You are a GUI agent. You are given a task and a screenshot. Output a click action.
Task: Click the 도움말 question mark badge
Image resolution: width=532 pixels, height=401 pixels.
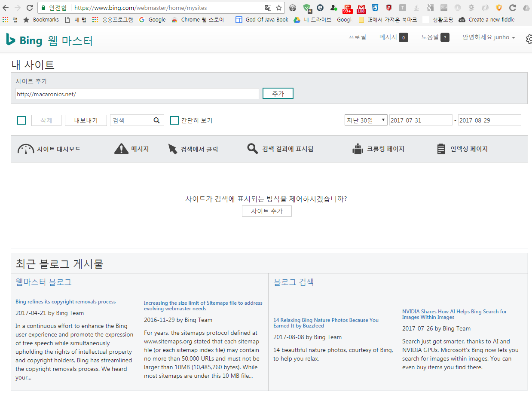[x=445, y=38]
